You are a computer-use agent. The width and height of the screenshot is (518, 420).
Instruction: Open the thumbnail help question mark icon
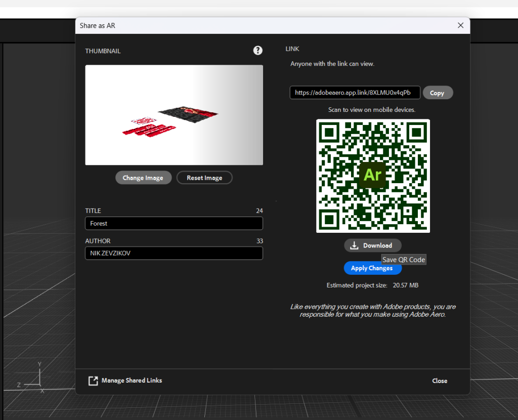pos(258,50)
